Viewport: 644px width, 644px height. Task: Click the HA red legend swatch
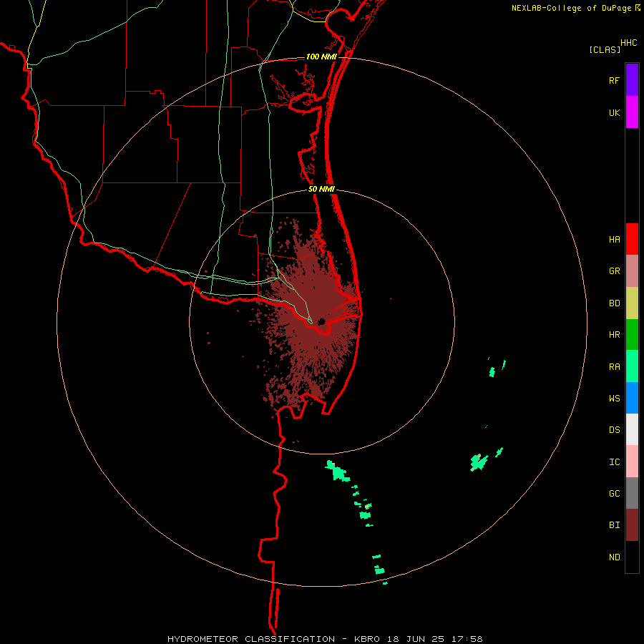[x=632, y=239]
